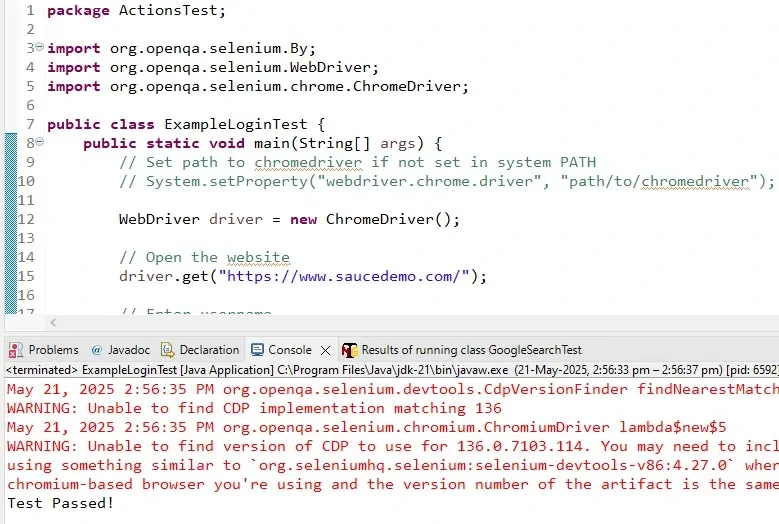Screen dimensions: 779x524
Task: Click line number 12 in the gutter
Action: pos(26,220)
